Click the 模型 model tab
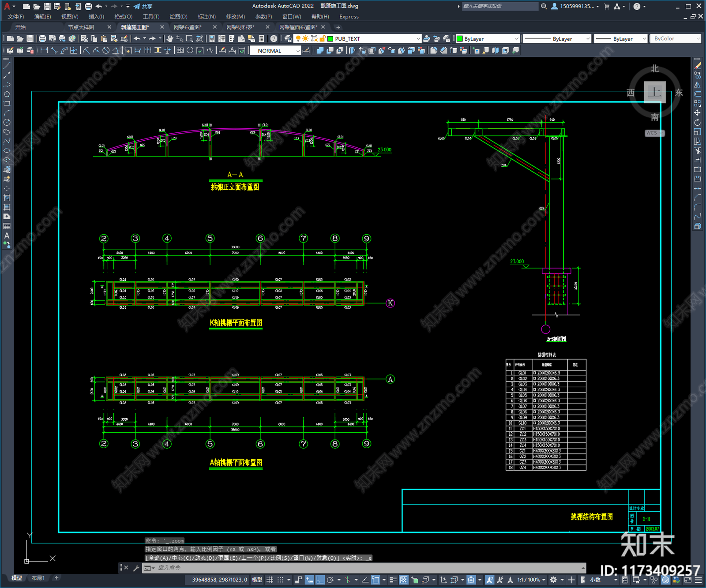The image size is (706, 588). pyautogui.click(x=17, y=578)
